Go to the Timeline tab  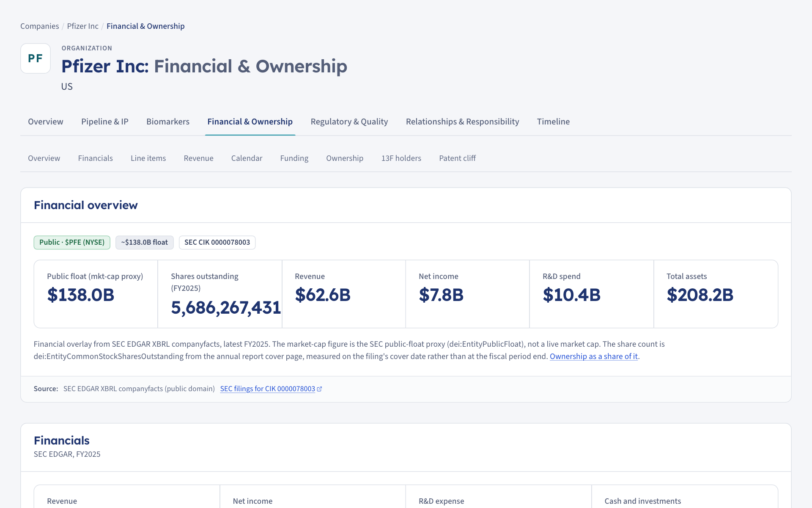(x=554, y=122)
